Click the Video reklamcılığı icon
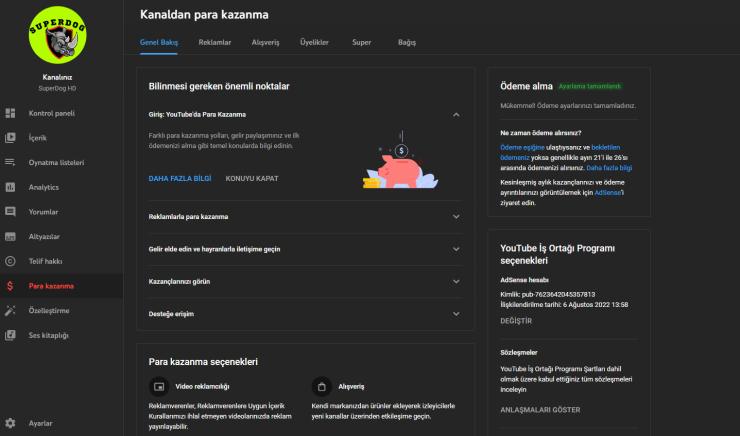740x436 pixels. point(159,386)
